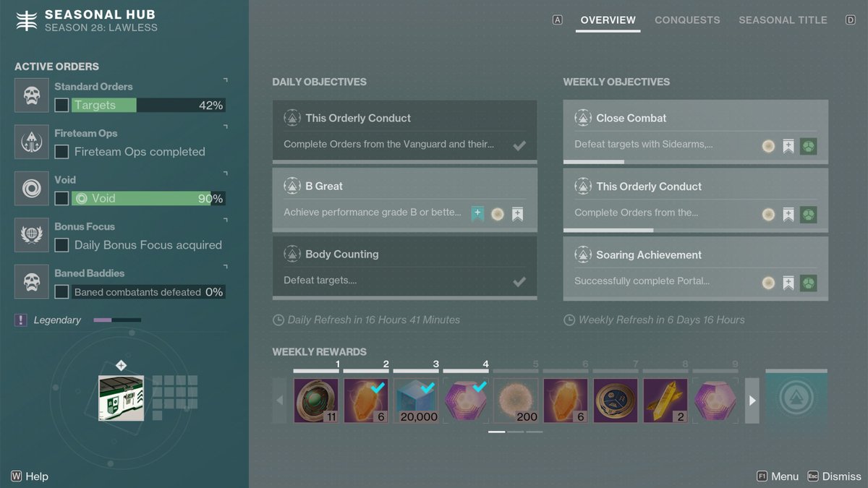Screen dimensions: 868x488
Task: Select weekly reward 5 bright dust
Action: (516, 401)
